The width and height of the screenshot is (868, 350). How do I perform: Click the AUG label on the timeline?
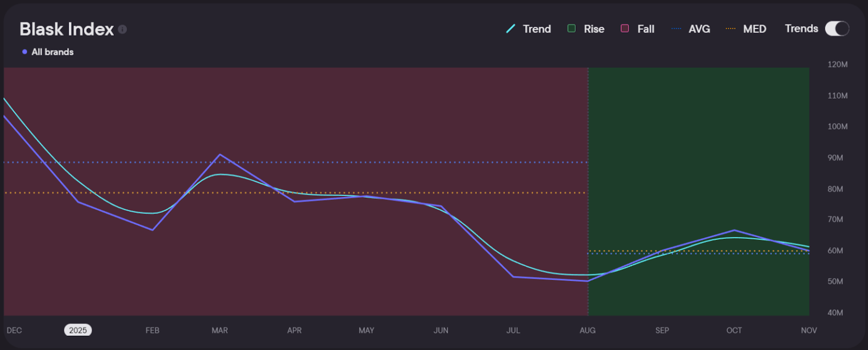(x=587, y=330)
